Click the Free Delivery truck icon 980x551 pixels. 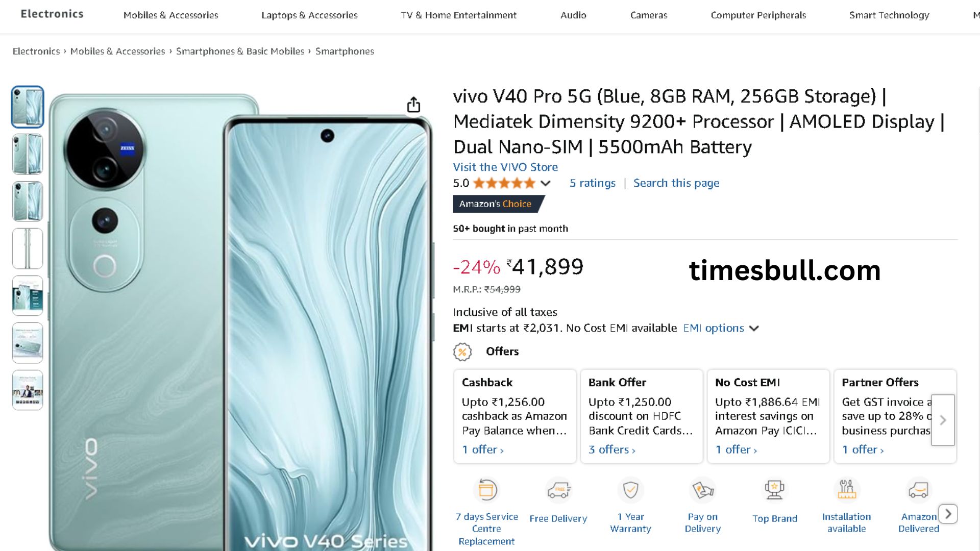(558, 490)
